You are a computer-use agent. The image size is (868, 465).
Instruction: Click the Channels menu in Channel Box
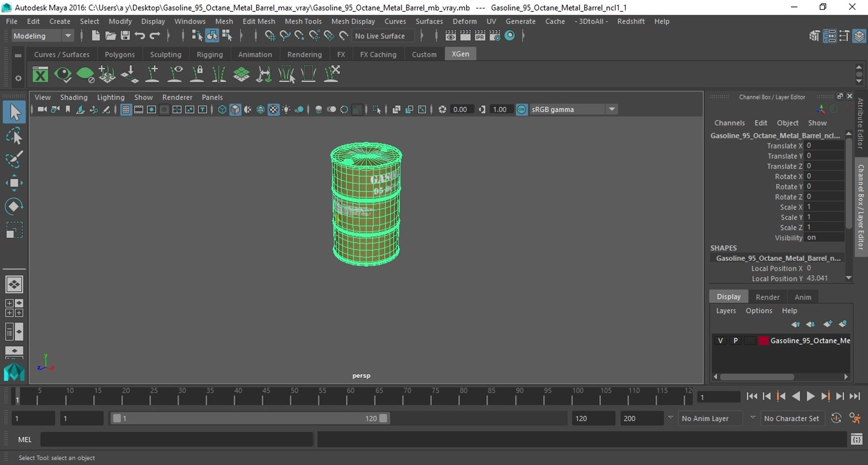click(x=729, y=123)
